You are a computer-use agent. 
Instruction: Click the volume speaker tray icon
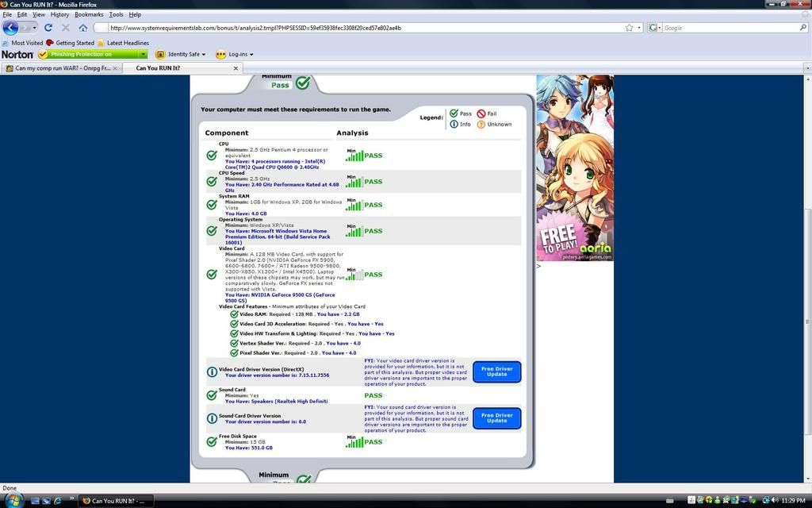(x=774, y=501)
